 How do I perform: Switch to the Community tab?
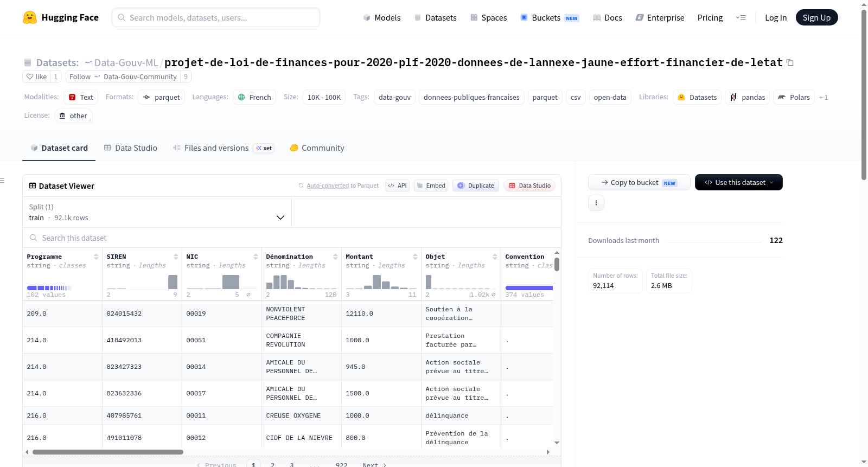tap(317, 148)
